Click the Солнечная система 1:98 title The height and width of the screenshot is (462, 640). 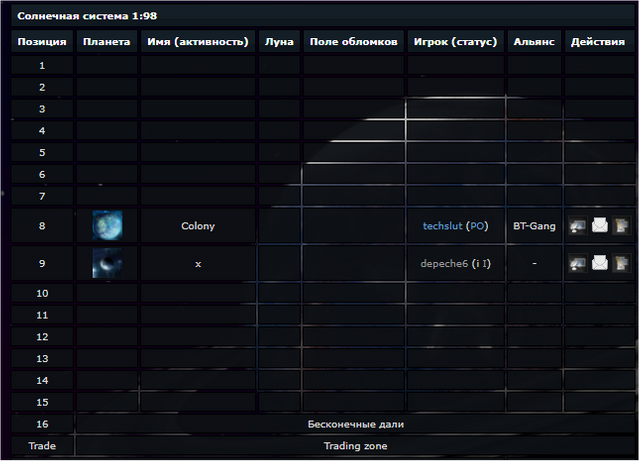point(87,16)
